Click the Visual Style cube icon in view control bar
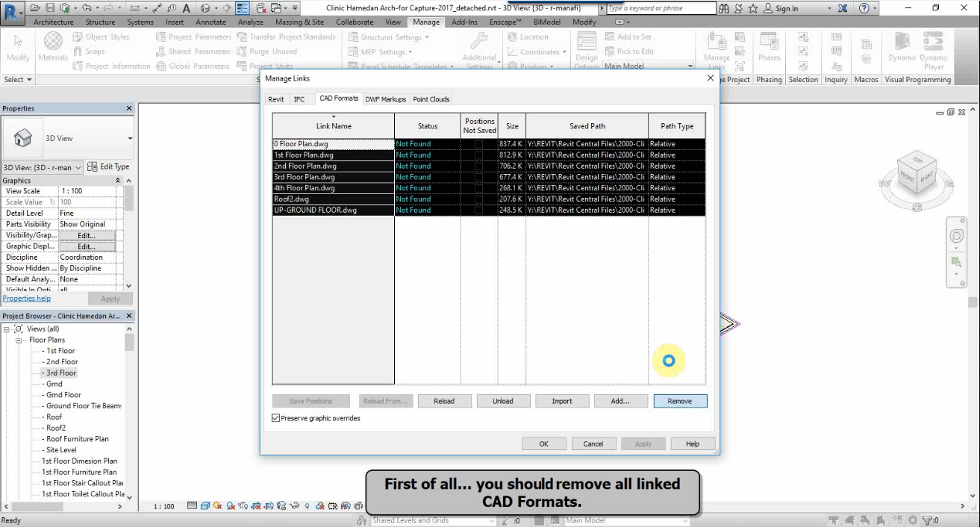Screen dimensions: 980x527 point(204,506)
